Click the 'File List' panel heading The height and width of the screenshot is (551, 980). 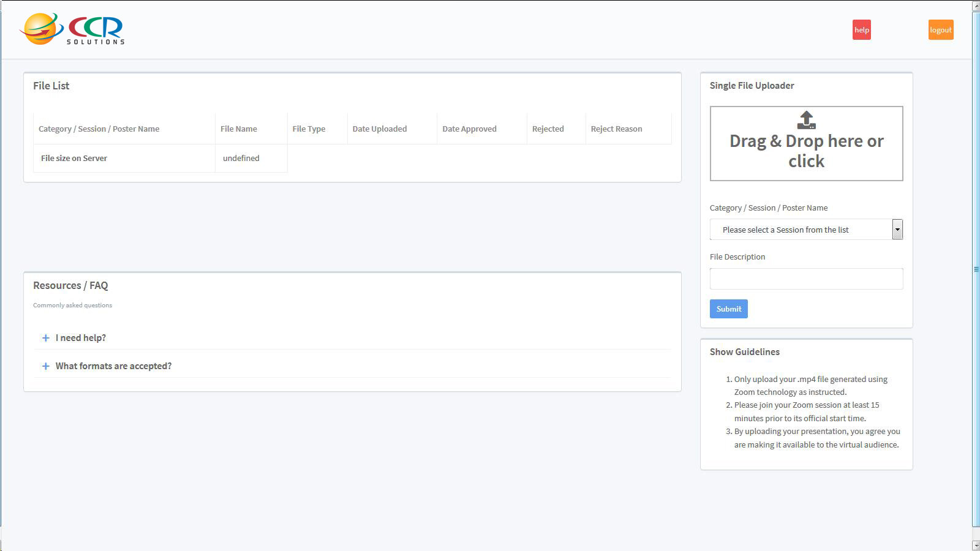click(x=51, y=86)
